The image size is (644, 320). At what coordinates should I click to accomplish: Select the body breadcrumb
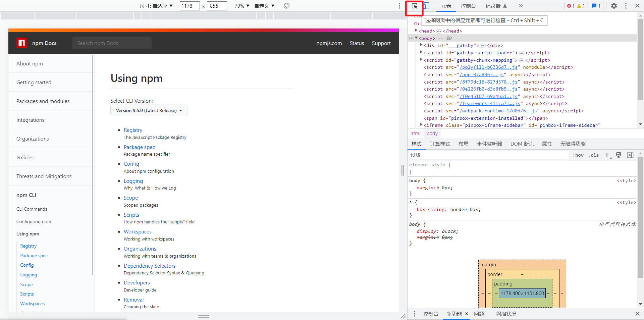[x=432, y=133]
